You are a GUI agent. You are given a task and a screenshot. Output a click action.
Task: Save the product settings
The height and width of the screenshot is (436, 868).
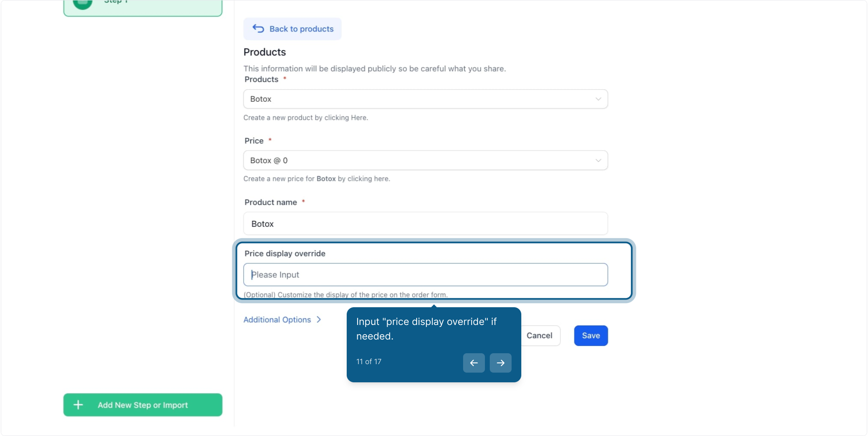coord(591,335)
